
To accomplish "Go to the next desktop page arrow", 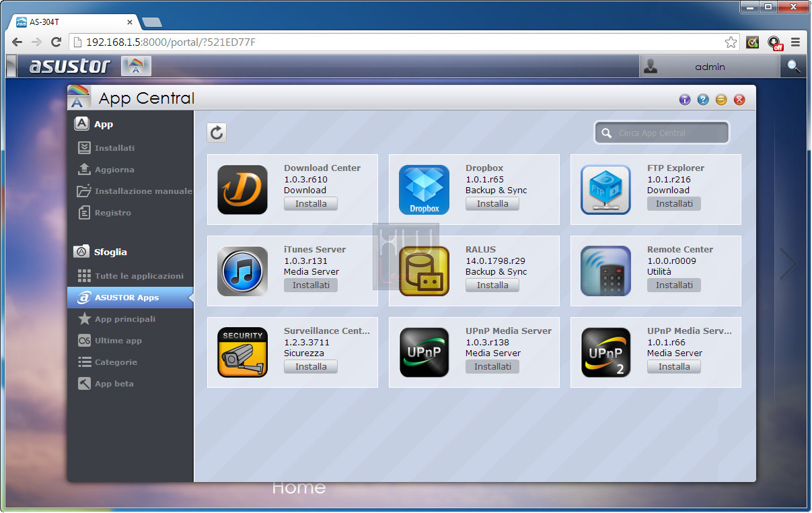I will [x=787, y=263].
